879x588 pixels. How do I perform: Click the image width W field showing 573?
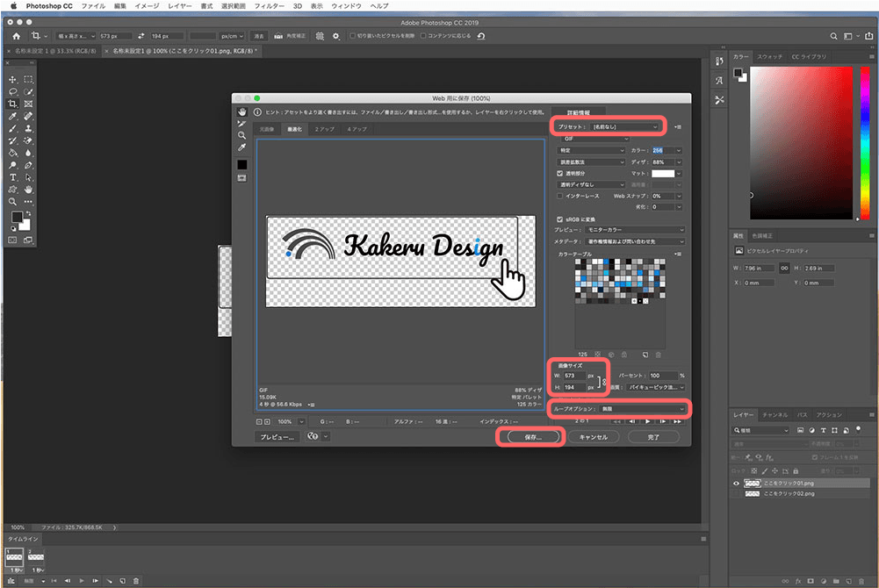point(573,376)
